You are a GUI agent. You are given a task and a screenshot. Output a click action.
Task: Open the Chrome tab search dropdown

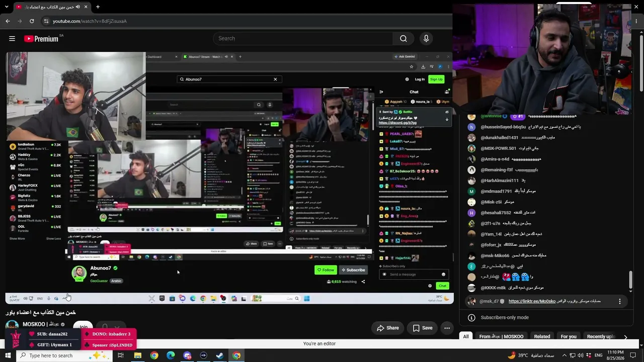pyautogui.click(x=7, y=7)
